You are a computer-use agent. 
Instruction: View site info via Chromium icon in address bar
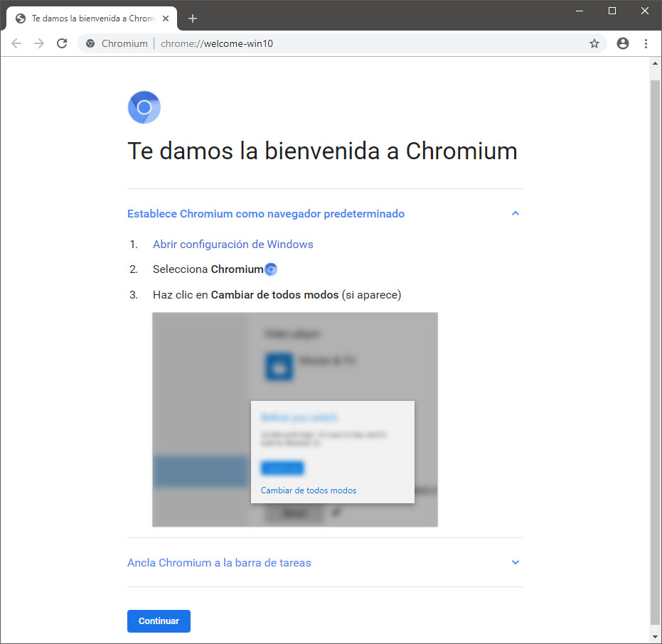[x=90, y=43]
